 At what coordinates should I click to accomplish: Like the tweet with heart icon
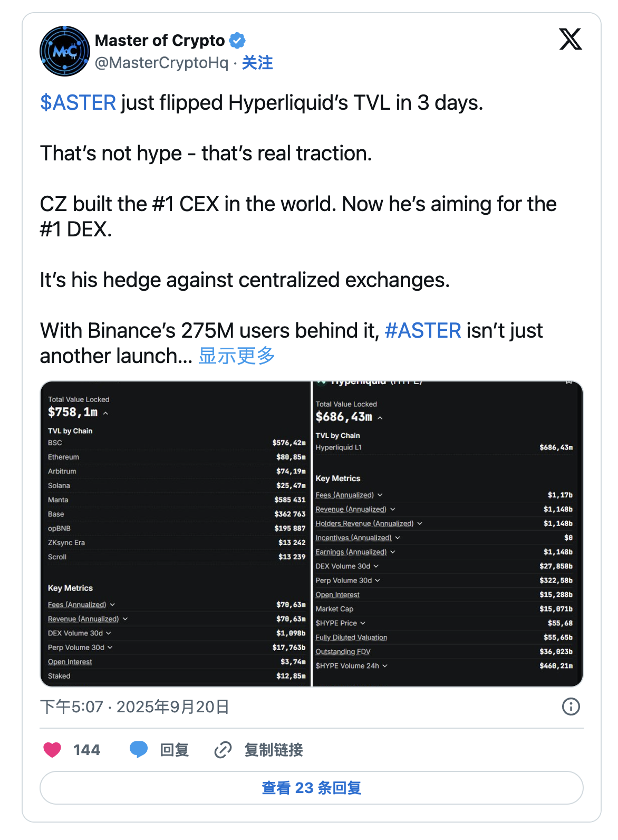[52, 750]
